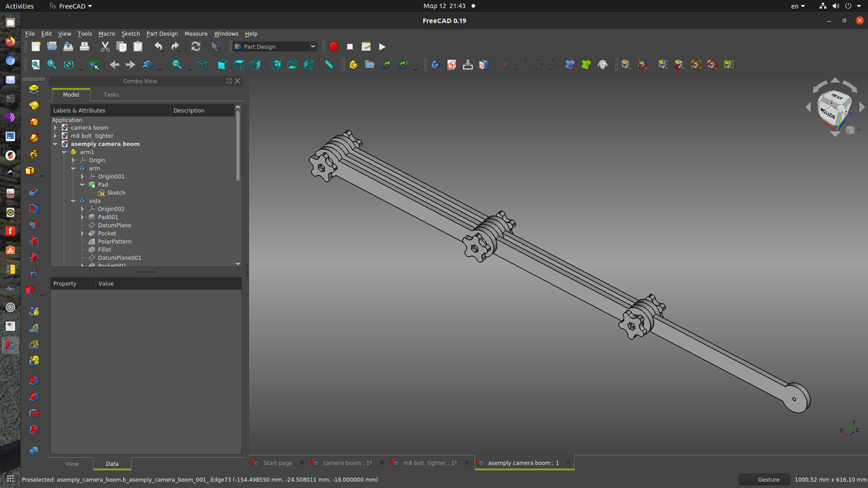
Task: Click the Create sketch icon
Action: tap(451, 64)
